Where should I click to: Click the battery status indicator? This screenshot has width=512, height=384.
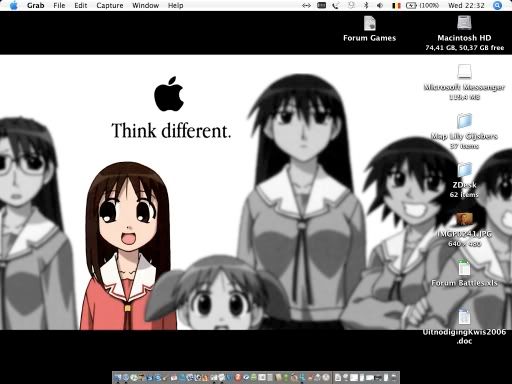tap(422, 5)
